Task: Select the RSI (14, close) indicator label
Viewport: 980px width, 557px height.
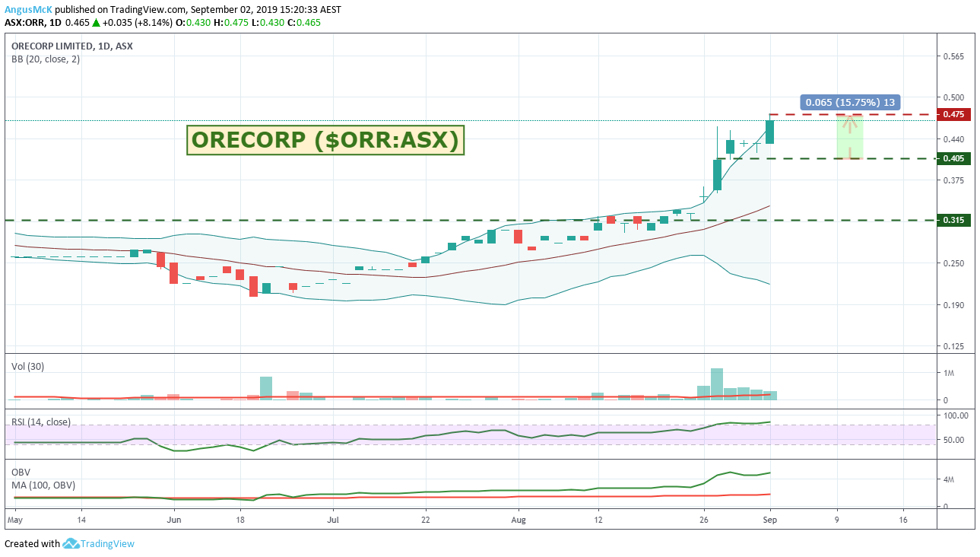Action: click(41, 422)
